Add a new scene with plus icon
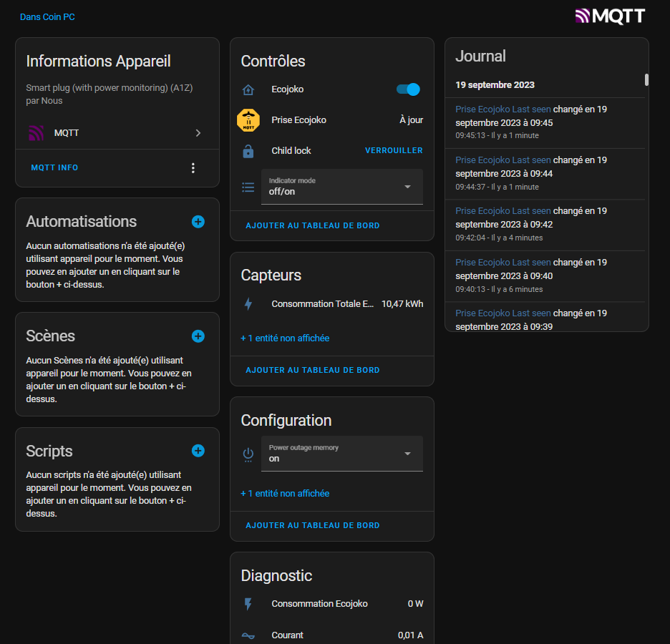The image size is (670, 644). pyautogui.click(x=198, y=336)
